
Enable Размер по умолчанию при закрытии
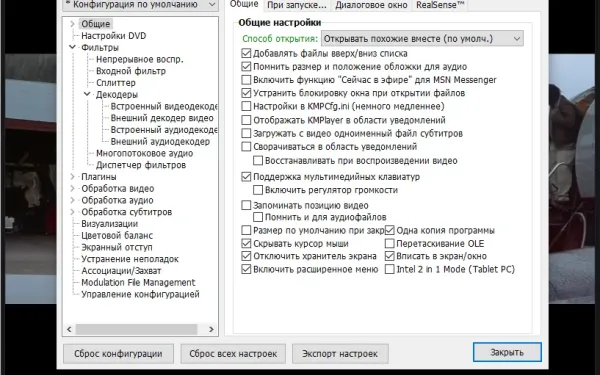246,230
